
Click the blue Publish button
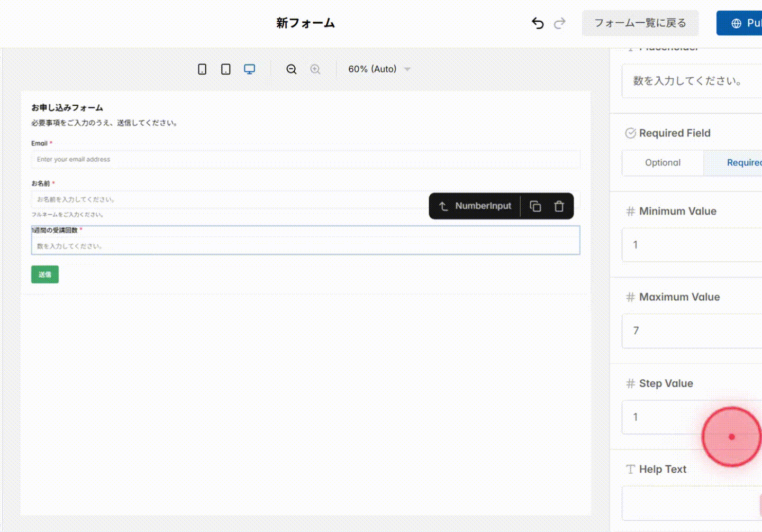coord(746,23)
